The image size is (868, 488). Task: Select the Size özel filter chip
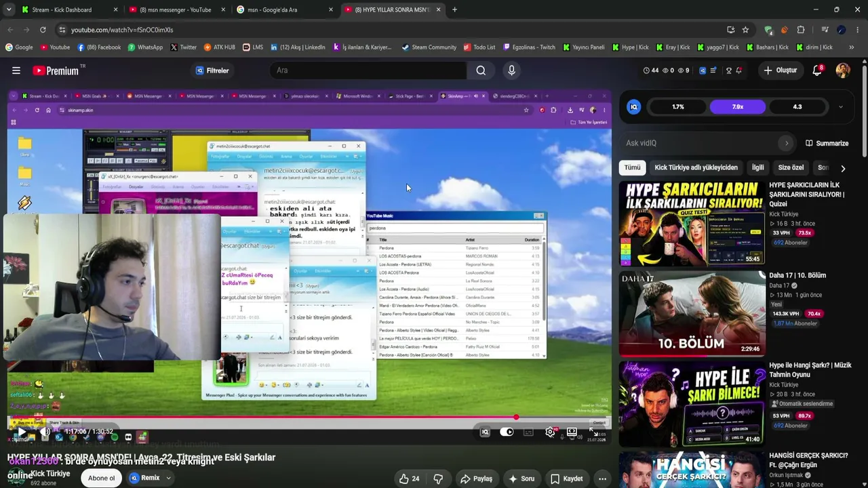(791, 168)
